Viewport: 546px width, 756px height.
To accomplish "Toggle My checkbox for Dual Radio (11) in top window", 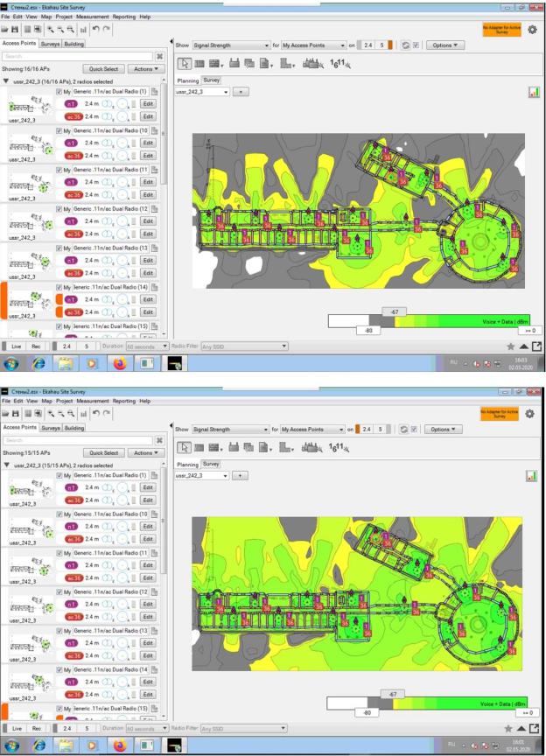I will [x=59, y=170].
